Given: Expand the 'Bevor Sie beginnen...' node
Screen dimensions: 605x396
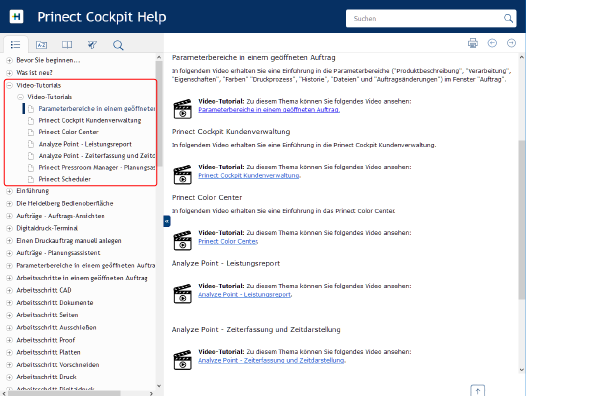Looking at the screenshot, I should click(x=10, y=60).
